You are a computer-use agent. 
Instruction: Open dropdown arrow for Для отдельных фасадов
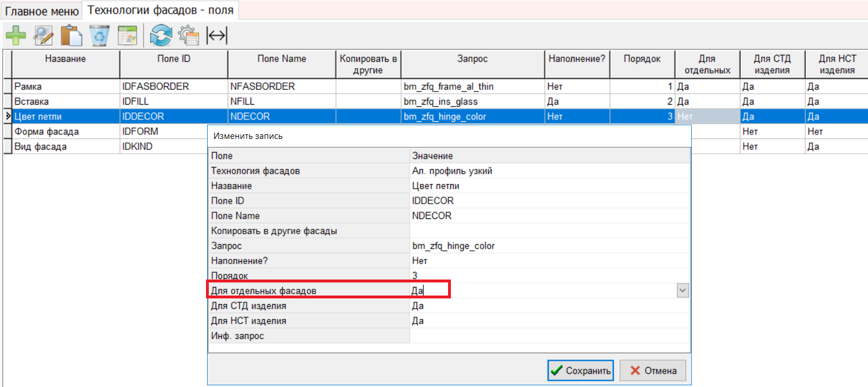coord(683,290)
